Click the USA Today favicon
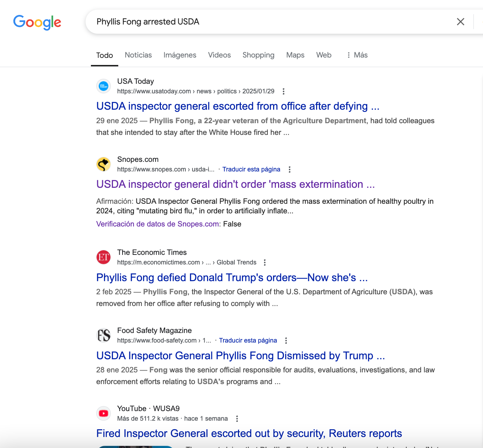Image resolution: width=483 pixels, height=448 pixels. (104, 86)
